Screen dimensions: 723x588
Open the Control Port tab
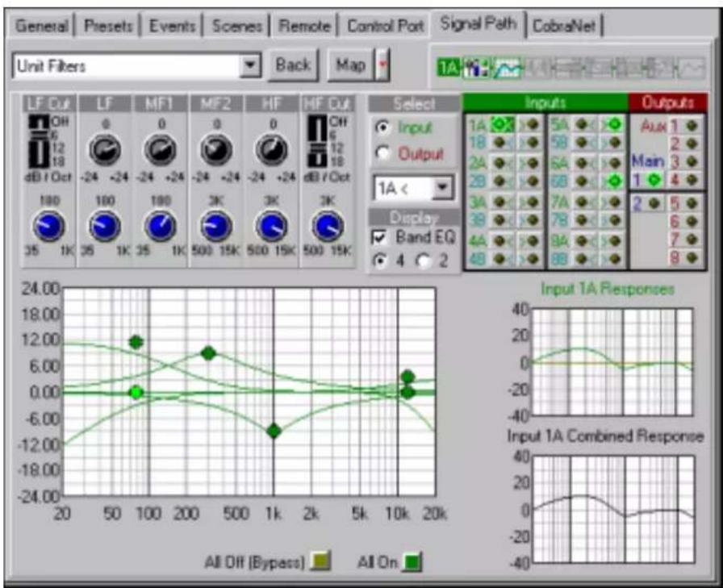tap(385, 26)
